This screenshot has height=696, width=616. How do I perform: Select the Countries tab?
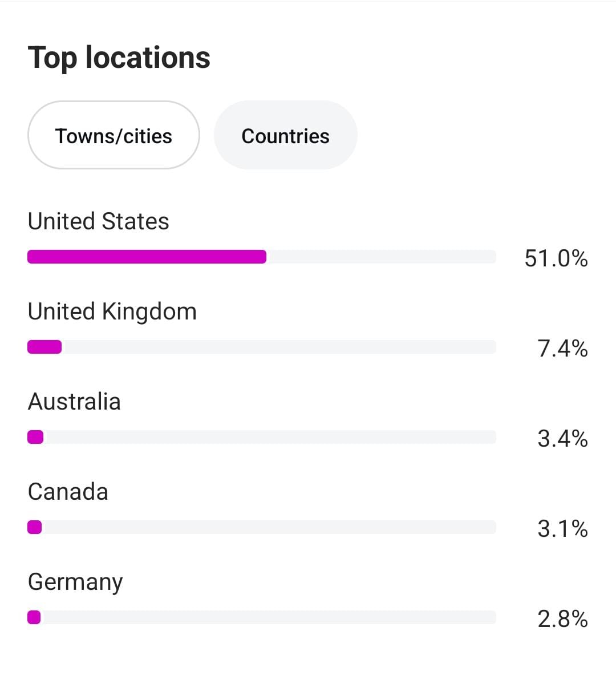(x=285, y=136)
